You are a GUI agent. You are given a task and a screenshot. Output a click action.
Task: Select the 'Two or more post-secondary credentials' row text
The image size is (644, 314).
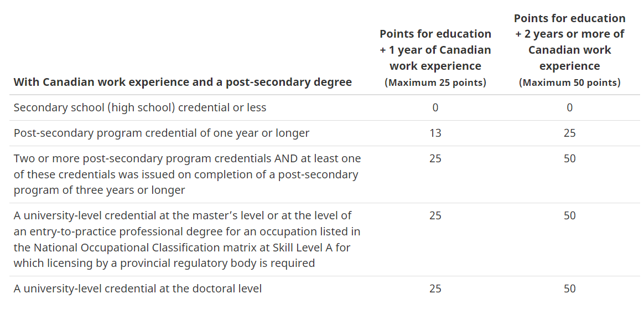tap(187, 174)
